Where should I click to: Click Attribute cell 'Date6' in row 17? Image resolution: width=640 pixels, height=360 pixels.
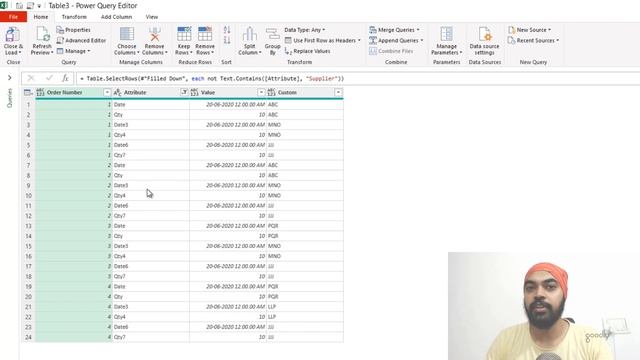click(151, 266)
